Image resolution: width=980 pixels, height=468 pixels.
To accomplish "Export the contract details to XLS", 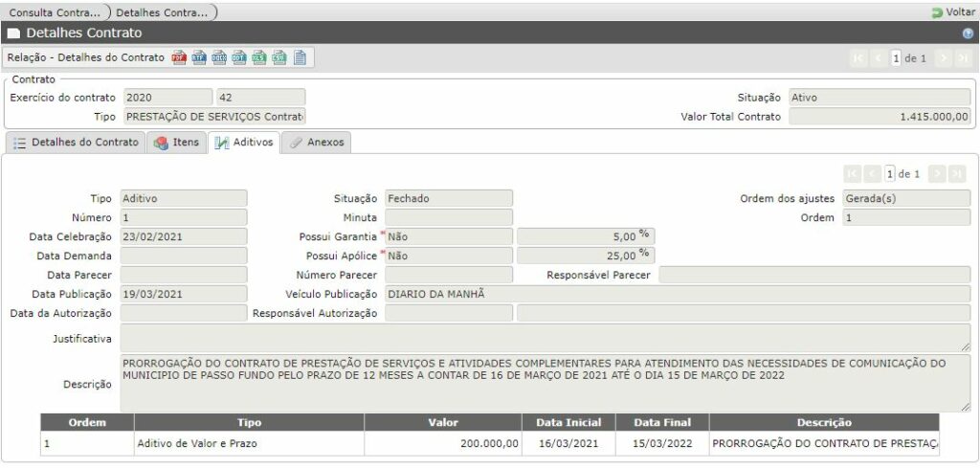I will (x=259, y=57).
